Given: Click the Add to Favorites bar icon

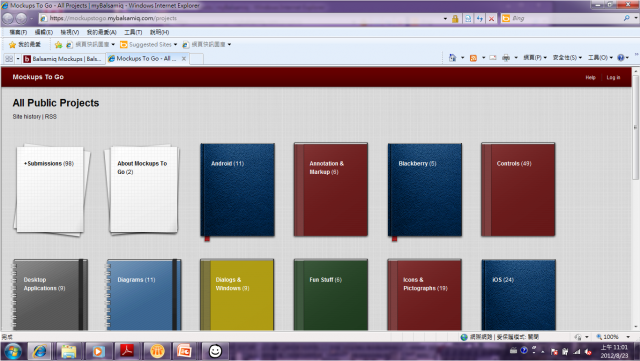Looking at the screenshot, I should point(58,45).
